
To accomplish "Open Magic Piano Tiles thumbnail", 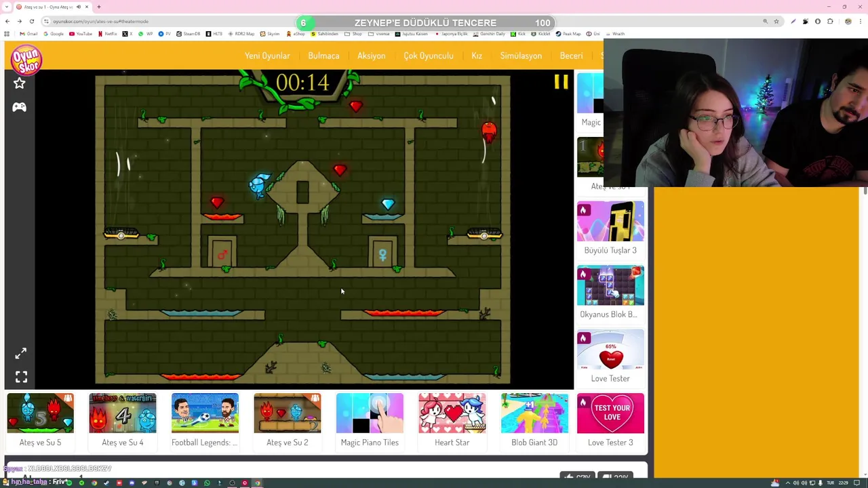I will (x=370, y=413).
